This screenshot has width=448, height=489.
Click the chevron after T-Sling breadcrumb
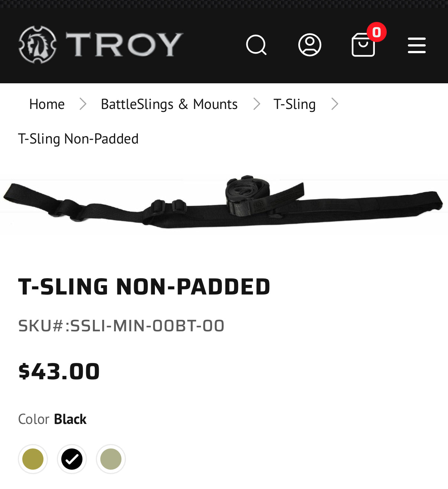(335, 104)
